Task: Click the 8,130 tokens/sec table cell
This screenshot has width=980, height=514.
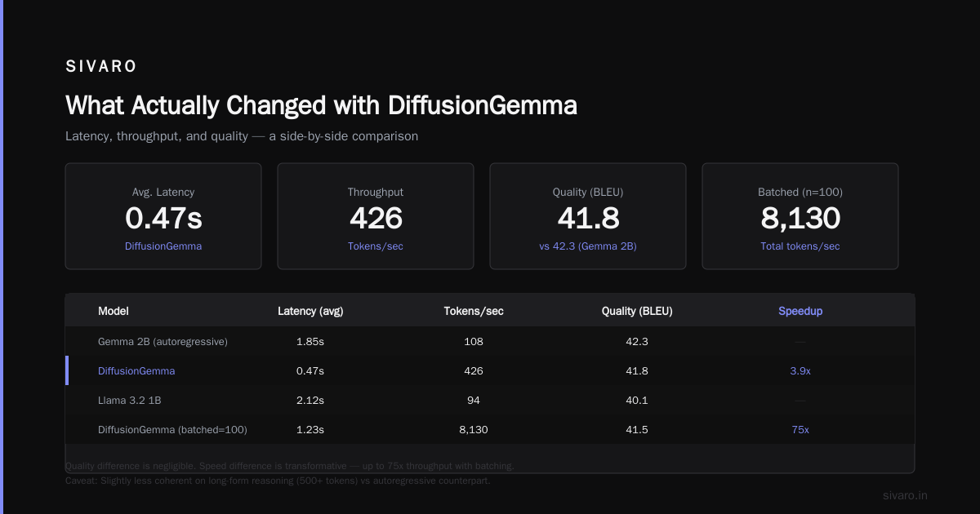Action: coord(474,429)
